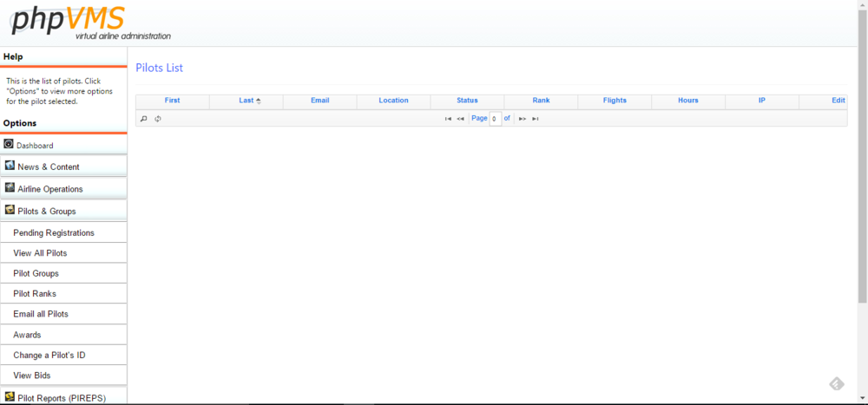The height and width of the screenshot is (405, 868).
Task: Click the Dashboard icon in sidebar
Action: (x=9, y=144)
